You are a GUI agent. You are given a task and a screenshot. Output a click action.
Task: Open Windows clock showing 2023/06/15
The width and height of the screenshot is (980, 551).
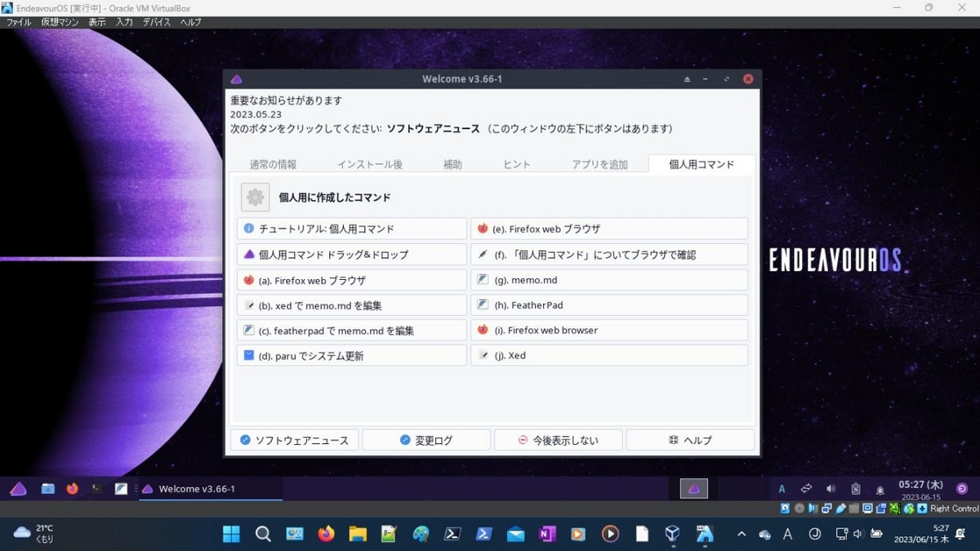921,534
